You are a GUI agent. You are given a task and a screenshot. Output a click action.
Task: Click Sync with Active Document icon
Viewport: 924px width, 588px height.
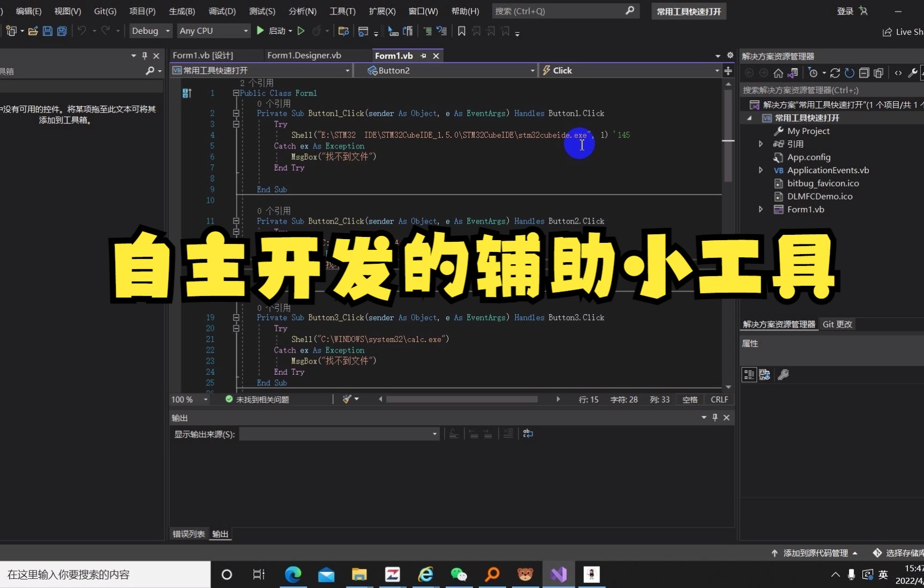(835, 73)
